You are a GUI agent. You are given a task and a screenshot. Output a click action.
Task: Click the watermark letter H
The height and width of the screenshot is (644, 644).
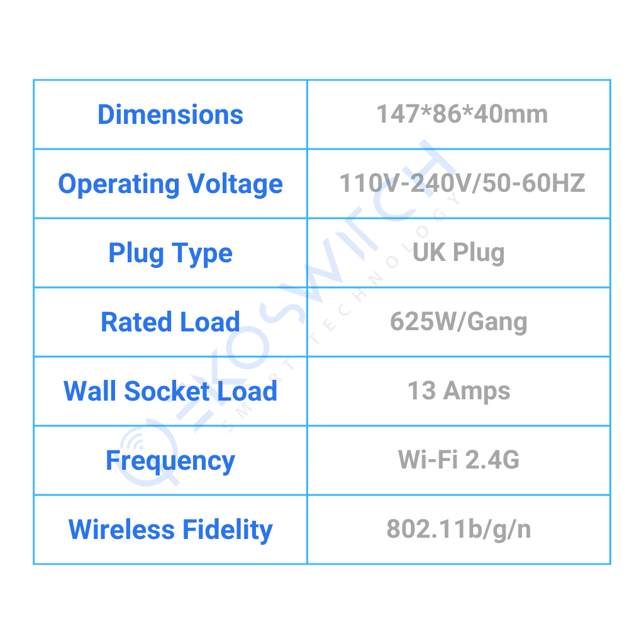click(426, 169)
